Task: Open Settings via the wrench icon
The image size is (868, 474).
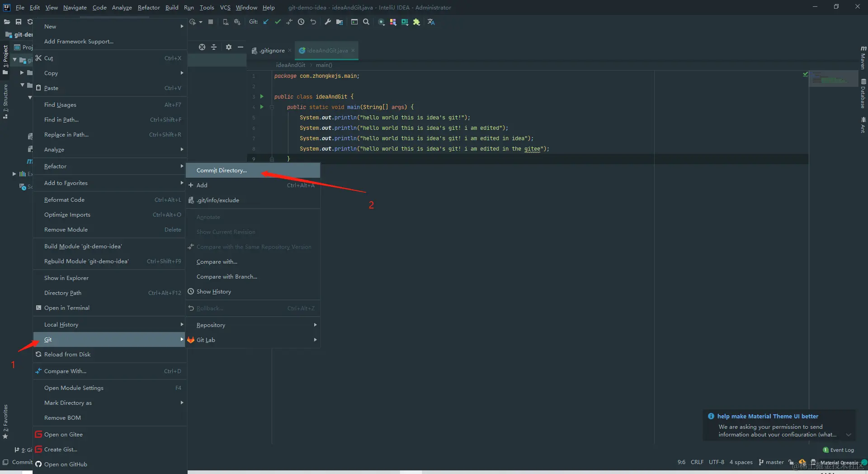Action: point(328,22)
